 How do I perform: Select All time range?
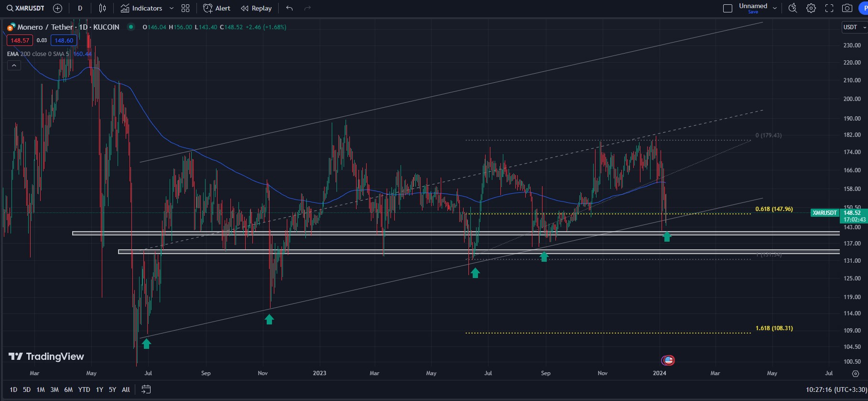126,390
